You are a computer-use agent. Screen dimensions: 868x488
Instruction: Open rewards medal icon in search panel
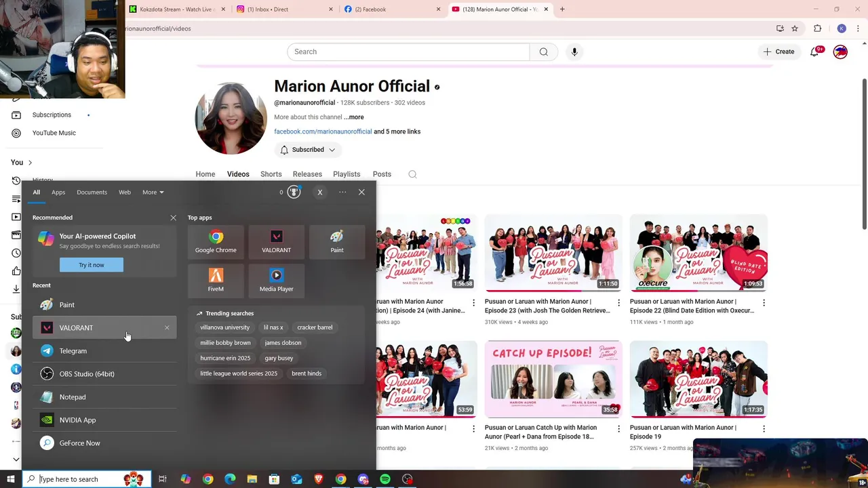click(x=294, y=192)
